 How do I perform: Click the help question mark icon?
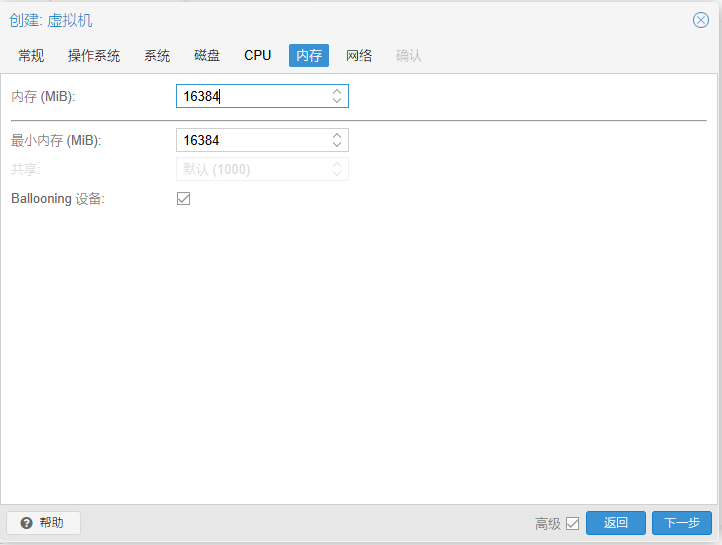(27, 523)
